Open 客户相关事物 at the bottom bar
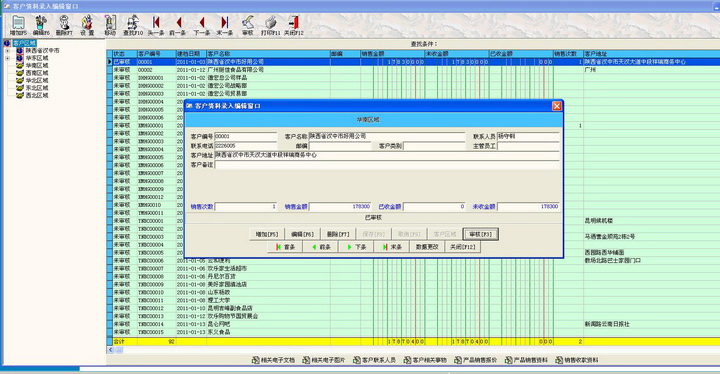Viewport: 720px width, 374px height. click(x=425, y=360)
